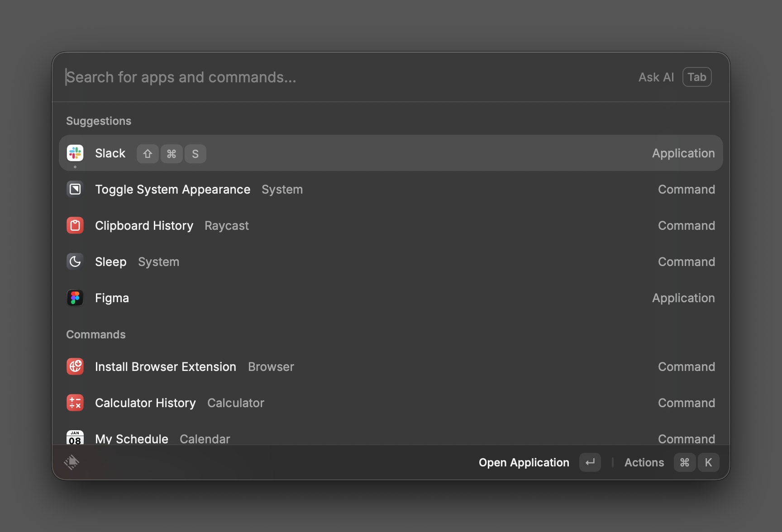The image size is (782, 532).
Task: Click the red Clipboard History icon
Action: pyautogui.click(x=75, y=225)
